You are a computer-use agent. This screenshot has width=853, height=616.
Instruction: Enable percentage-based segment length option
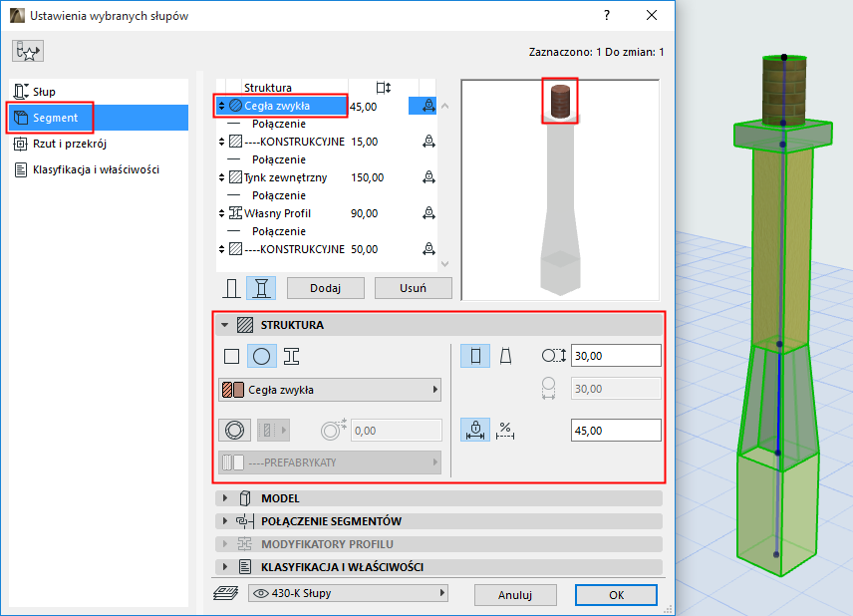505,430
